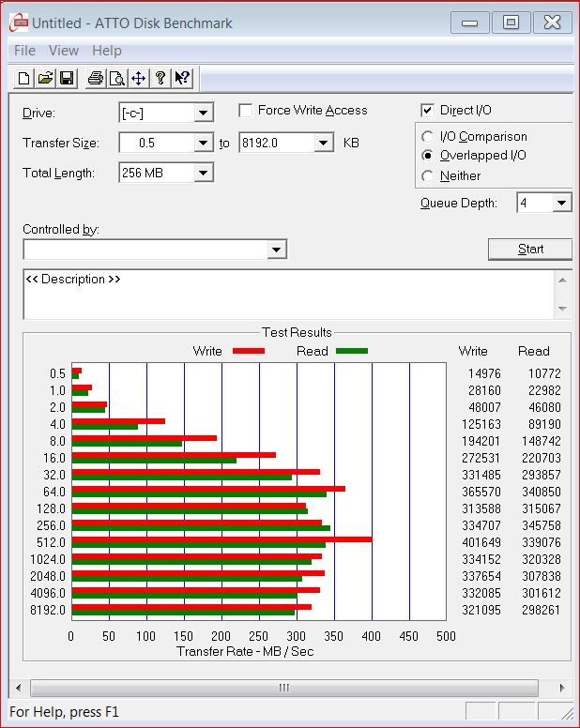Uncheck the Direct I/O checkbox
The height and width of the screenshot is (728, 580).
point(427,111)
